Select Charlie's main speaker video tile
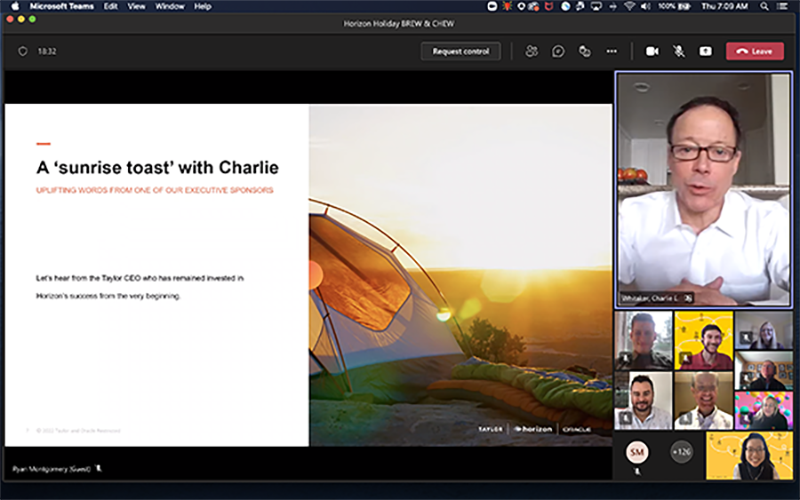Viewport: 800px width, 500px height. 704,189
